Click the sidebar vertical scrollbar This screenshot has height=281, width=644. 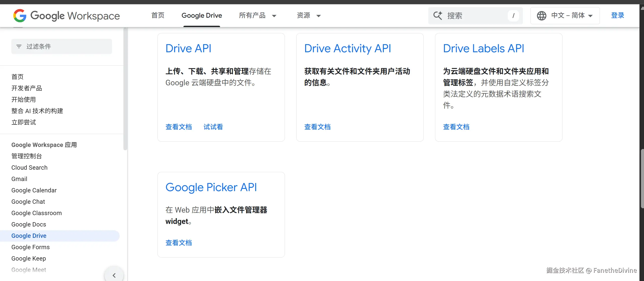pos(125,88)
